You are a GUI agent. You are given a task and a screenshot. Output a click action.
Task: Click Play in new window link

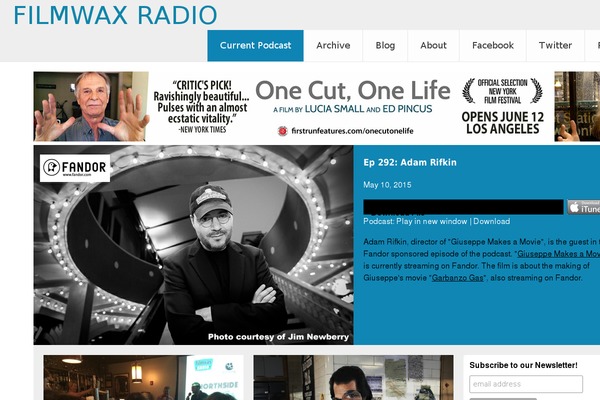click(x=432, y=222)
